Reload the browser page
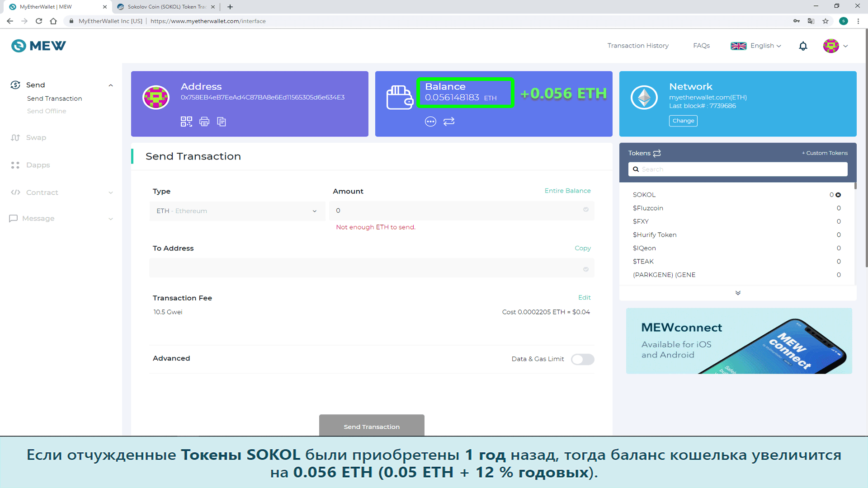868x488 pixels. (x=39, y=21)
